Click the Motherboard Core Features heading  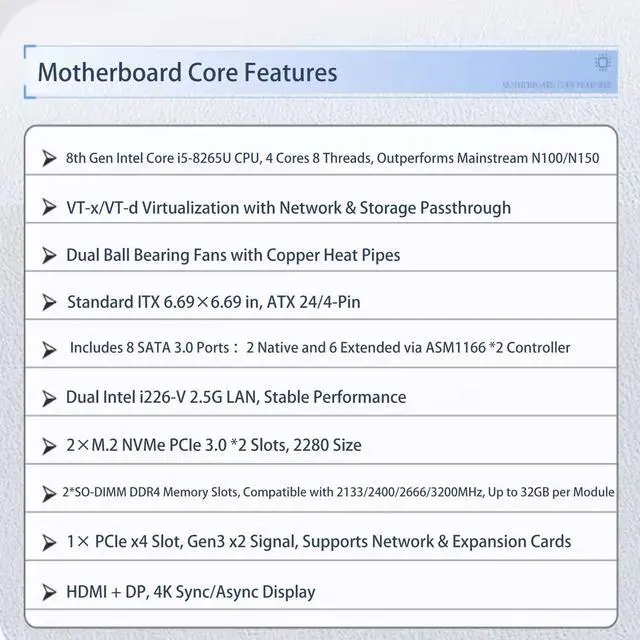187,73
